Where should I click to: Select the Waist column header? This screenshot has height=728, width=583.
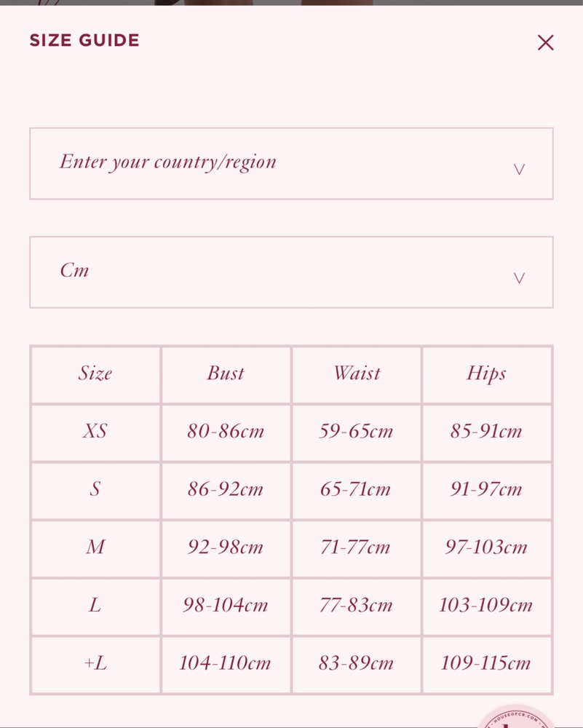pyautogui.click(x=357, y=373)
